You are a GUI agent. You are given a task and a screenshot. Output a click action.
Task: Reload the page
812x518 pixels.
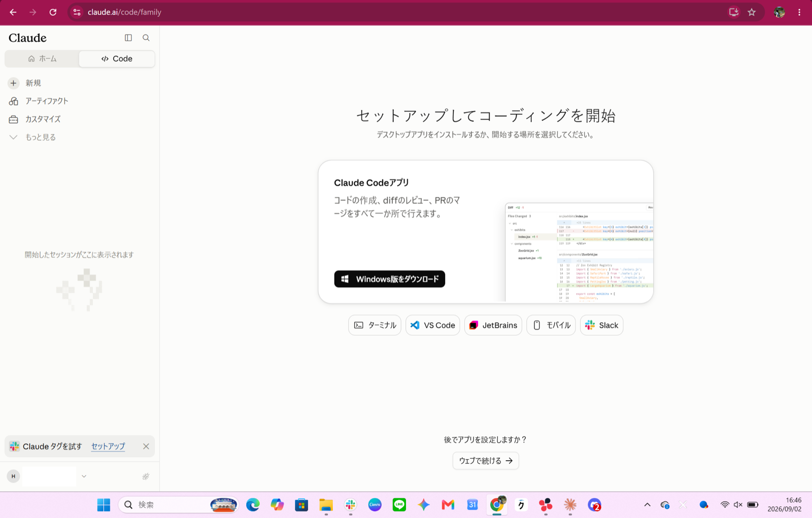coord(53,12)
